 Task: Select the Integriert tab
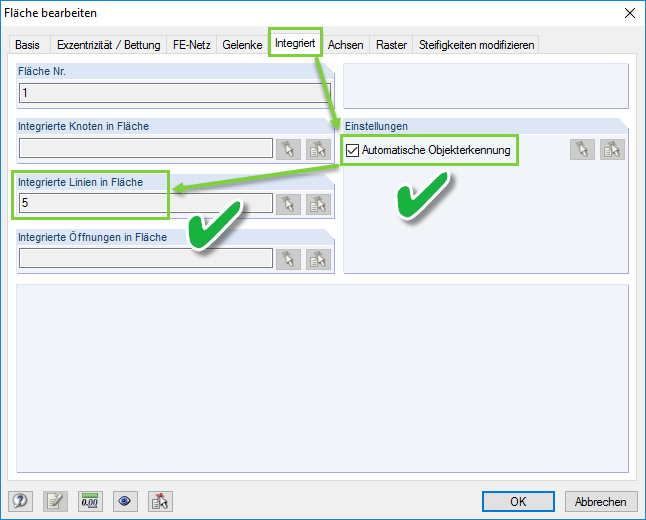coord(295,43)
